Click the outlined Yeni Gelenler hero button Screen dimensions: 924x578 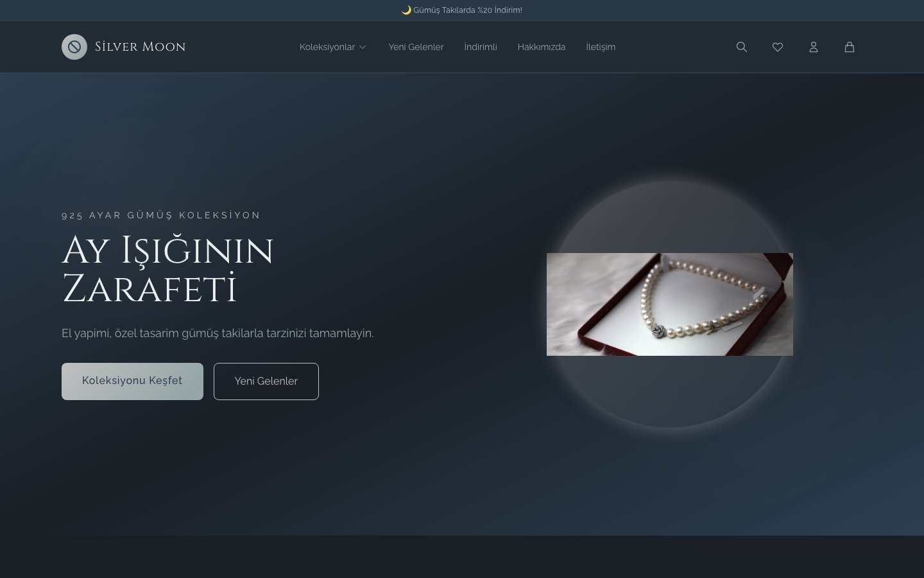click(x=266, y=381)
